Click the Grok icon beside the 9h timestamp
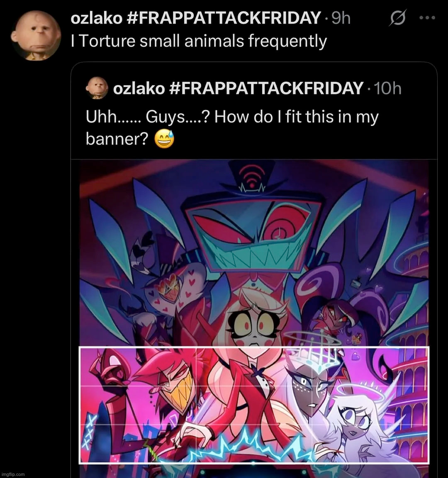The image size is (448, 478). [x=397, y=18]
